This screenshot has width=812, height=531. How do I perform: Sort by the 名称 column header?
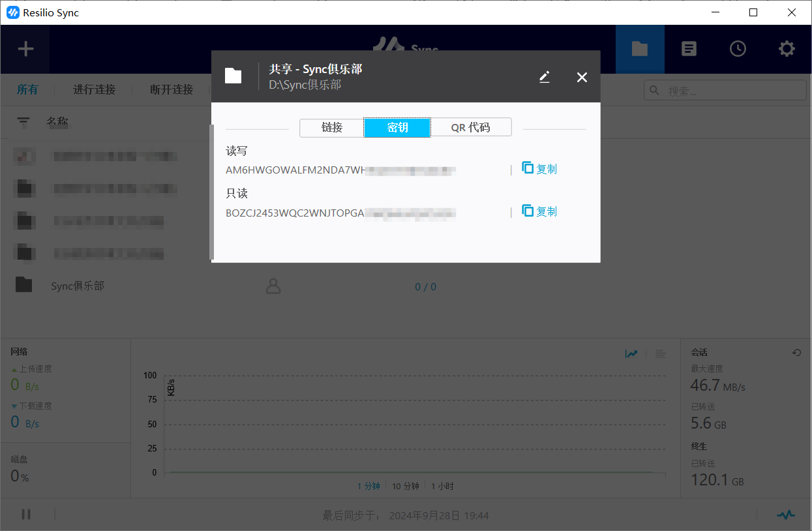[x=57, y=121]
